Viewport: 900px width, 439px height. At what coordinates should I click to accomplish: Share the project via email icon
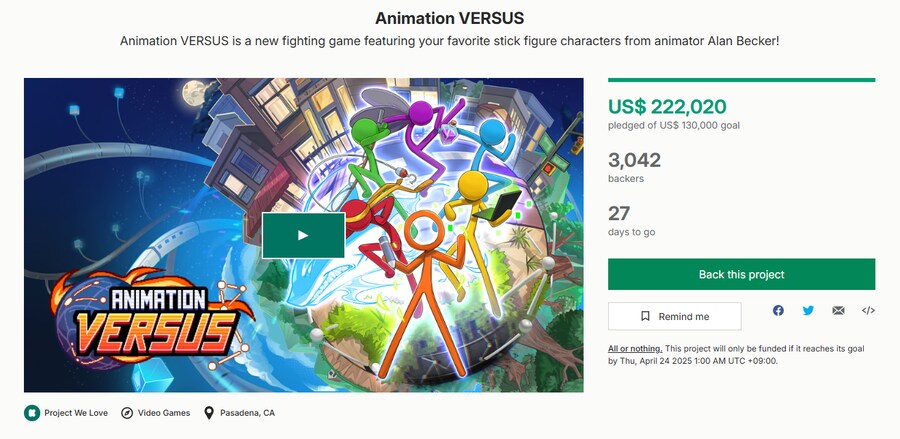[838, 311]
